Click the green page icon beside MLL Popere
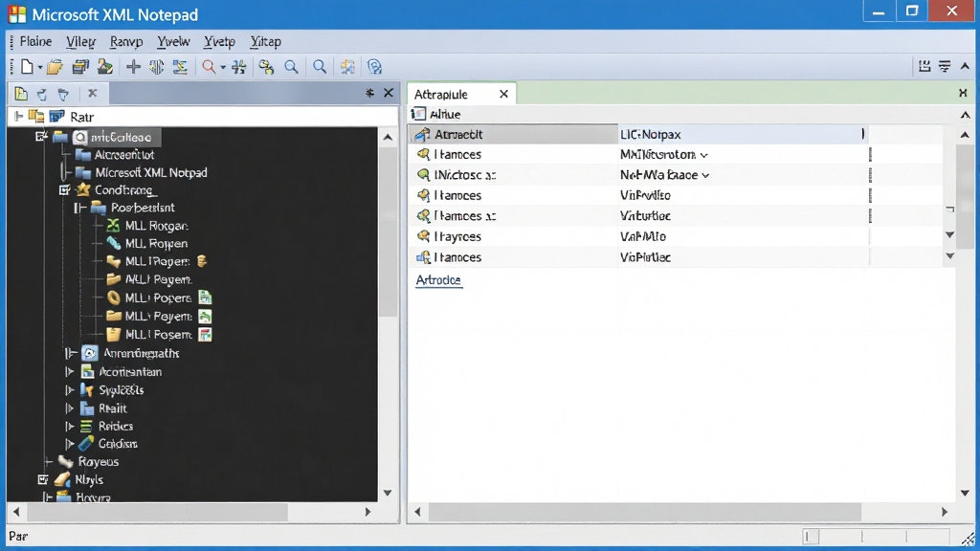The height and width of the screenshot is (551, 980). [x=205, y=298]
